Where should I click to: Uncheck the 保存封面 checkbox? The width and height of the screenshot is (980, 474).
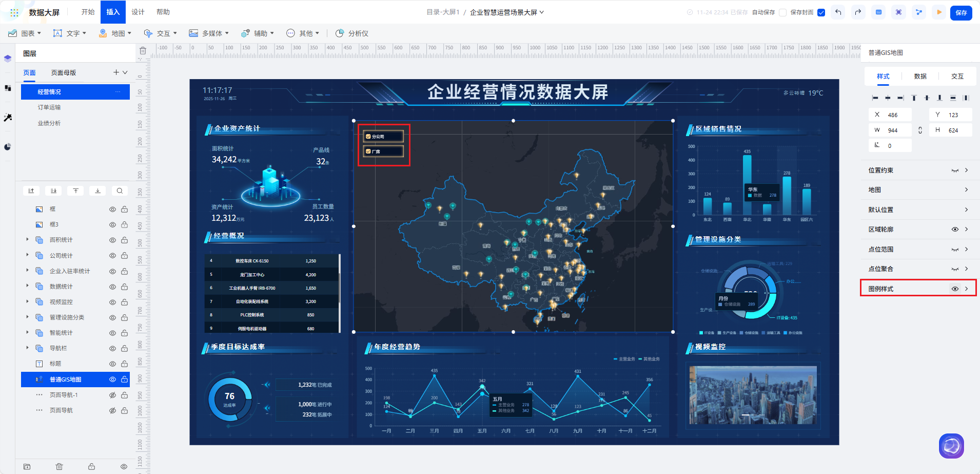coord(821,12)
